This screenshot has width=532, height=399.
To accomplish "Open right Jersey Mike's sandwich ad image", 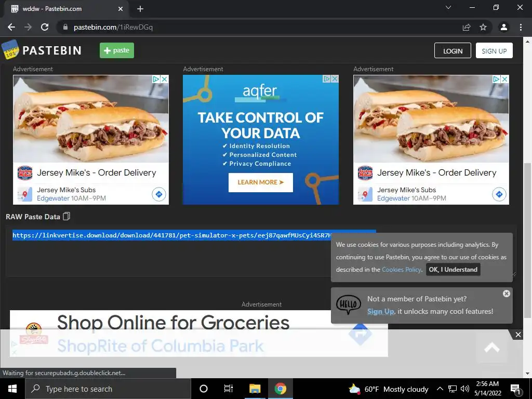I will click(431, 119).
